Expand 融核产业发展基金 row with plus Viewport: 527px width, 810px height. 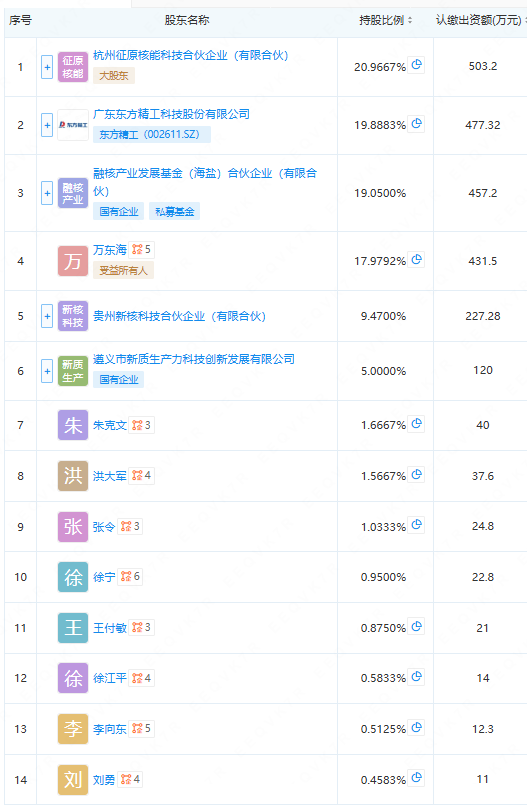(x=47, y=193)
